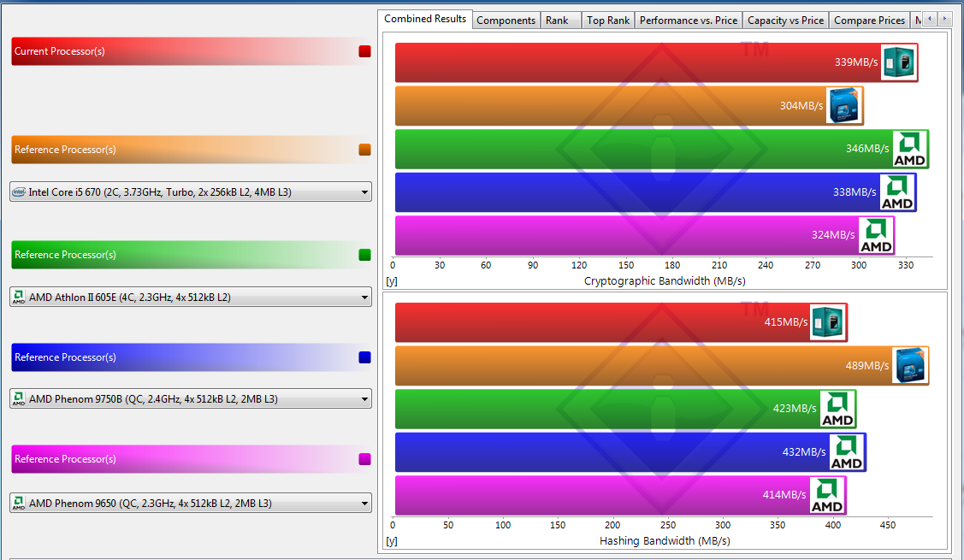964x560 pixels.
Task: Select the Top Rank tab
Action: [x=607, y=21]
